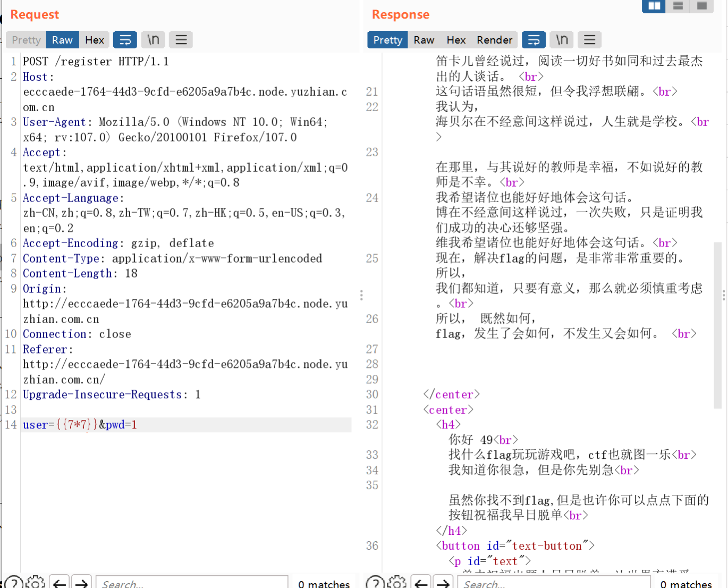Toggle word wrap in the Response panel
This screenshot has height=588, width=728.
point(534,39)
